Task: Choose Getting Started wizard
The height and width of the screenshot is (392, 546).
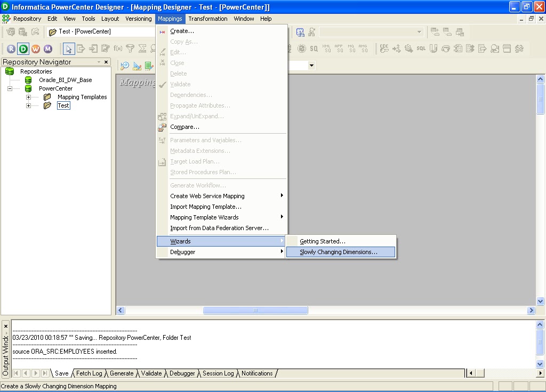Action: point(341,241)
